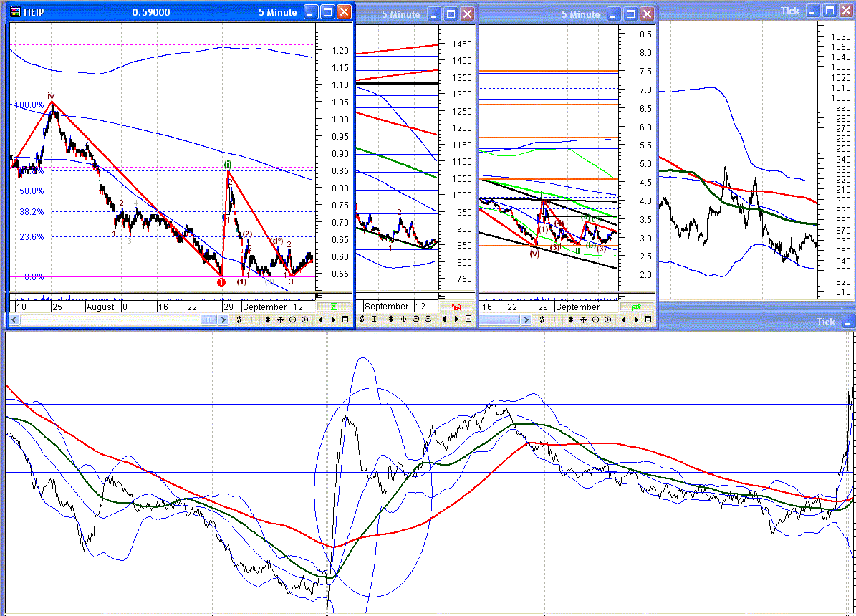
Task: Open the menu icon in second 5 Minute chart
Action: pos(468,319)
